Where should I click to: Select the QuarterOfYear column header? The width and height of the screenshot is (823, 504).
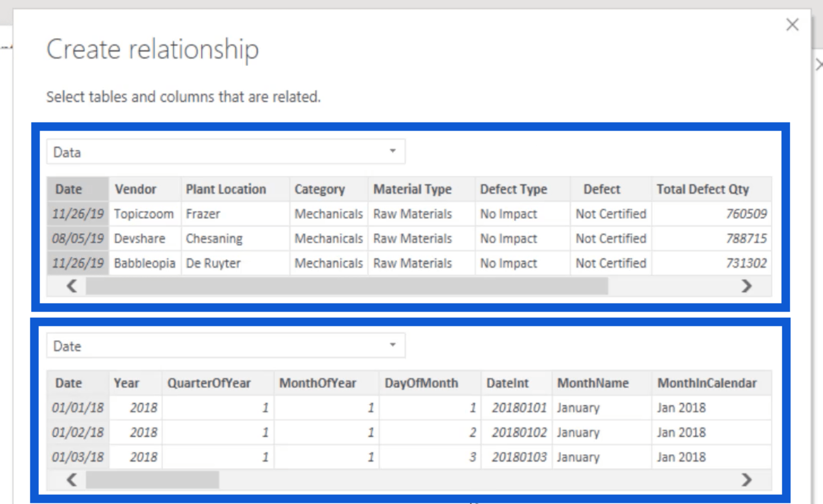(218, 383)
